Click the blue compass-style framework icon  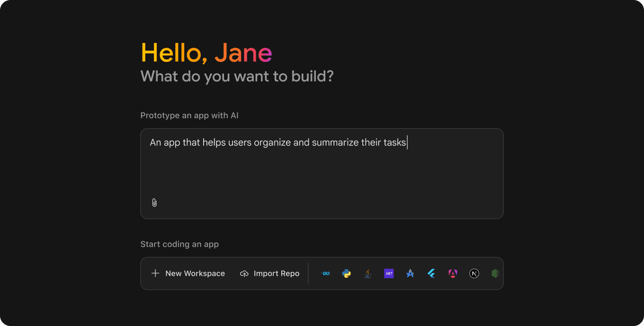(x=410, y=273)
